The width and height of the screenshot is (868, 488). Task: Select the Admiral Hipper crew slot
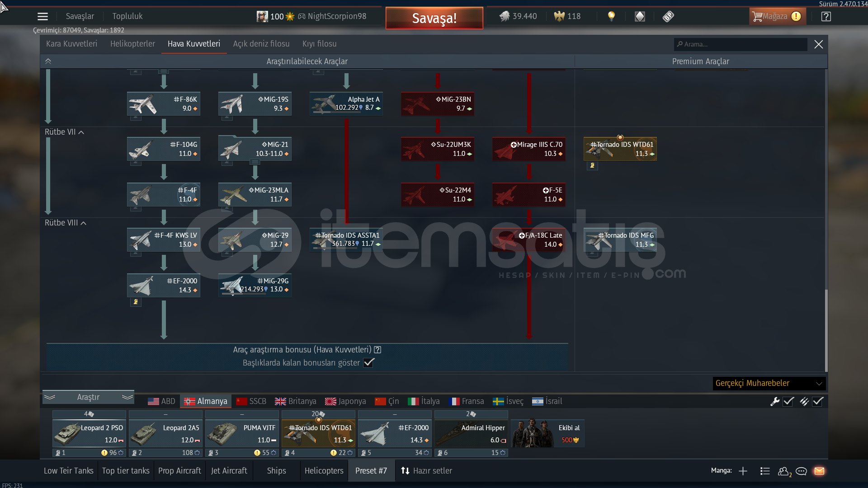(x=471, y=434)
